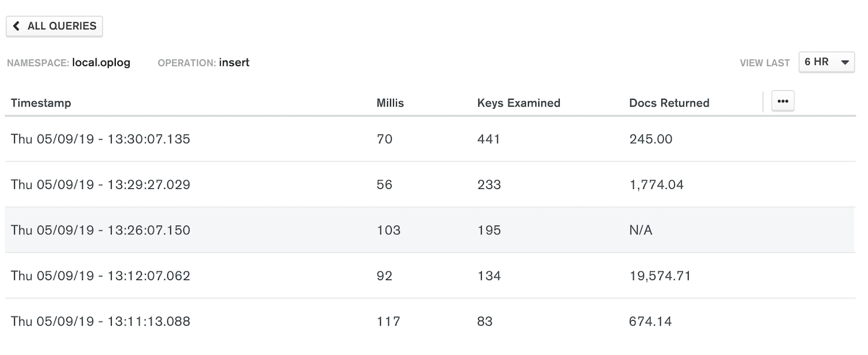
Task: Click the Keys Examined column header
Action: (518, 103)
